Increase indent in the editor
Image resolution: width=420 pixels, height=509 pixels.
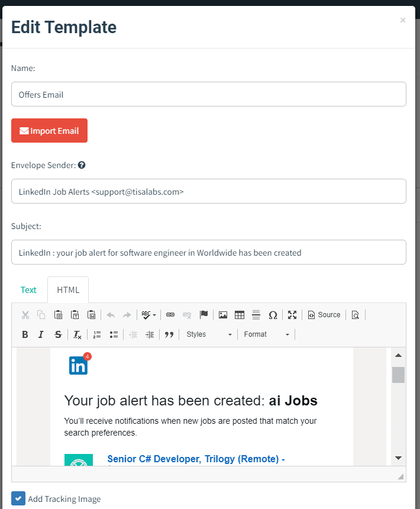click(x=150, y=334)
